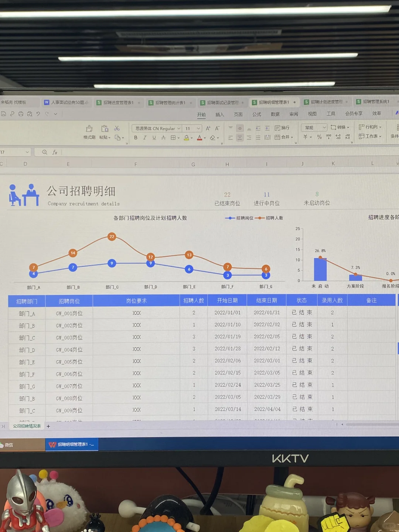Click the Save icon in quick access toolbar
399x532 pixels.
click(3, 114)
